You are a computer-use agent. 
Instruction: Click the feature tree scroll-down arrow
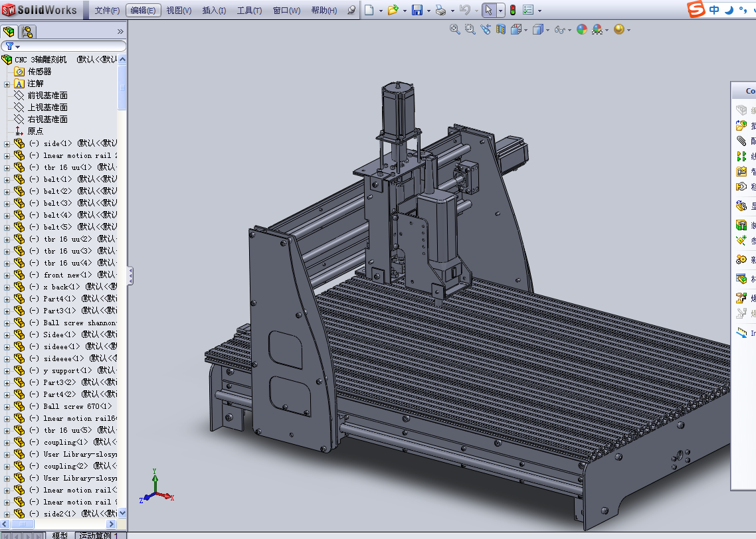coord(122,514)
